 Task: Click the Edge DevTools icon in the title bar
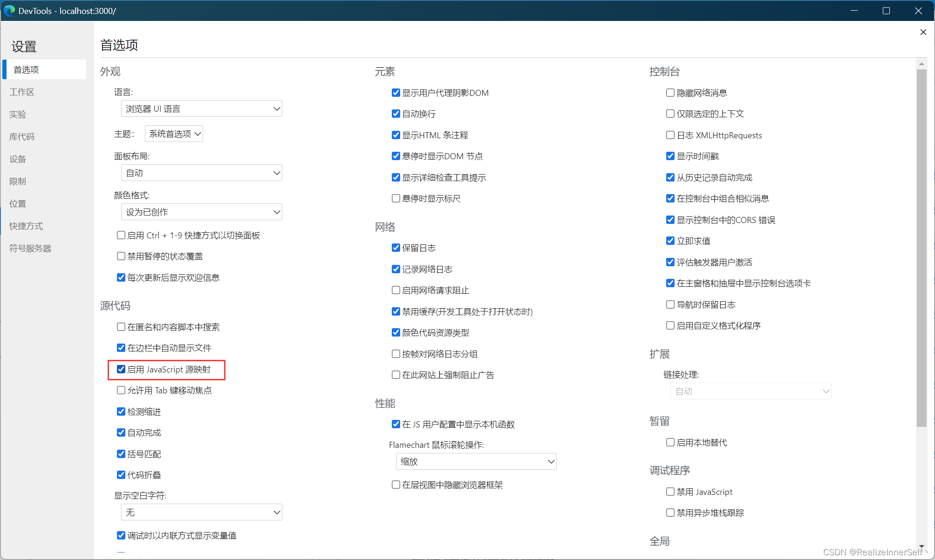coord(9,10)
